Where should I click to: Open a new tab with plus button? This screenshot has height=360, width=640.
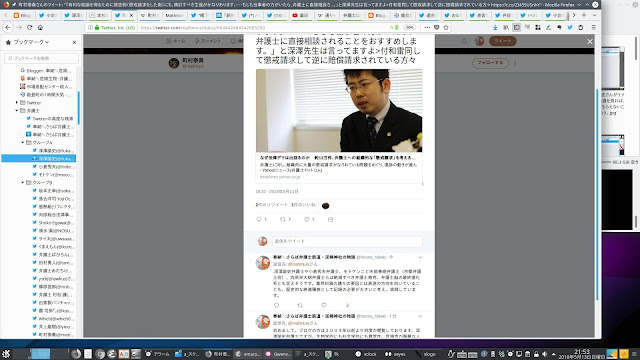click(x=584, y=15)
